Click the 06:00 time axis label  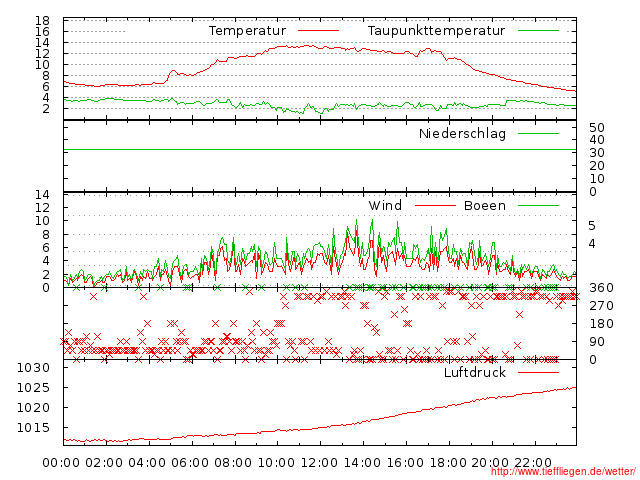[190, 462]
